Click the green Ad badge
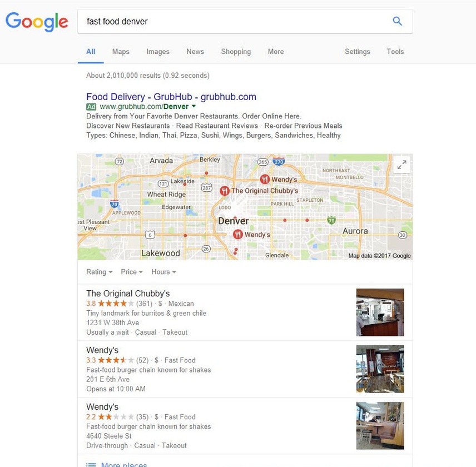 91,107
